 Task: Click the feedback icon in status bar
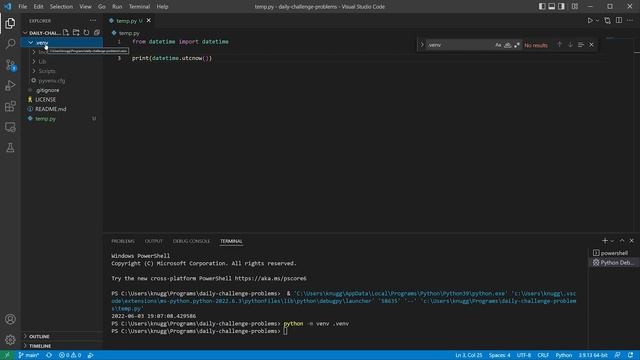coord(618,355)
